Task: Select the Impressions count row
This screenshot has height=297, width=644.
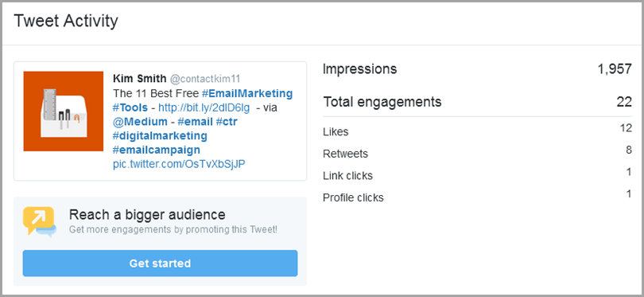Action: point(477,69)
